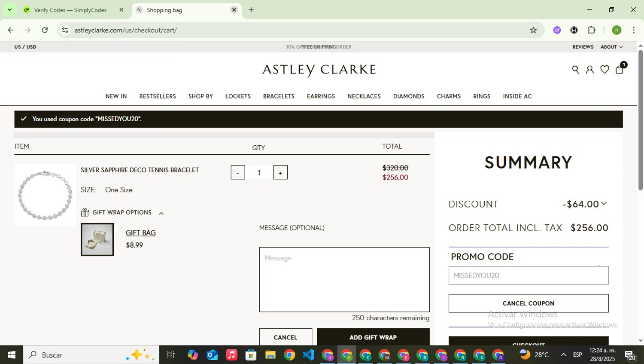Click the promo code field showing MISSEDYOU20
644x364 pixels.
529,275
